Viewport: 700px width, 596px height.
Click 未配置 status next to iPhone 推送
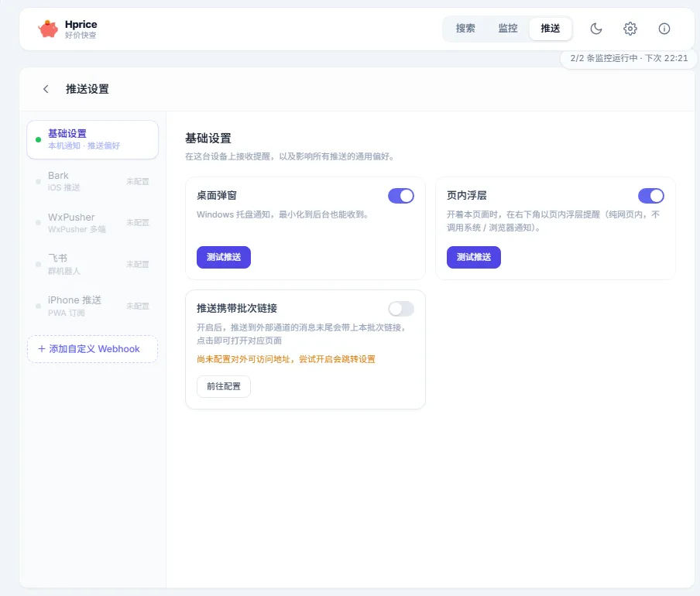point(138,306)
